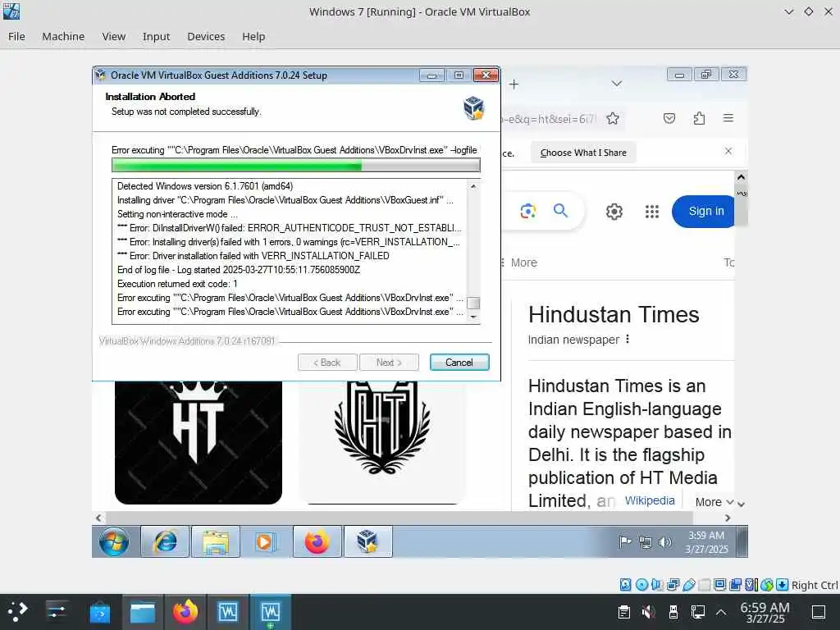Click the mouse integration indicator in status bar
Viewport: 840px width, 630px height.
[767, 584]
